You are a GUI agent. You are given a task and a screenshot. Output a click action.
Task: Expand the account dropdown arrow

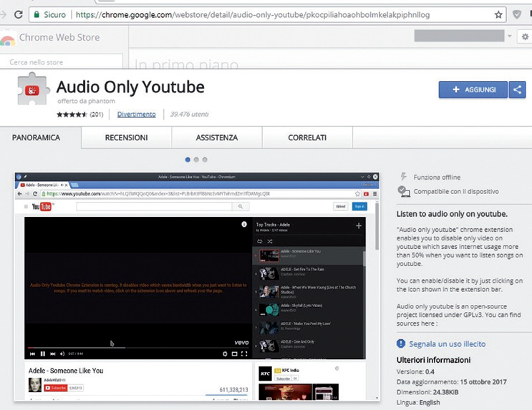click(510, 36)
